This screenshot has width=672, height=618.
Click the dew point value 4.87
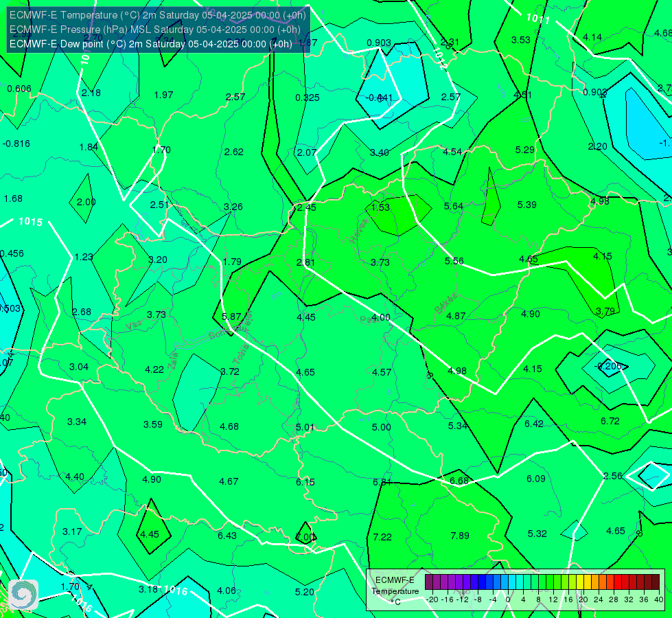456,316
